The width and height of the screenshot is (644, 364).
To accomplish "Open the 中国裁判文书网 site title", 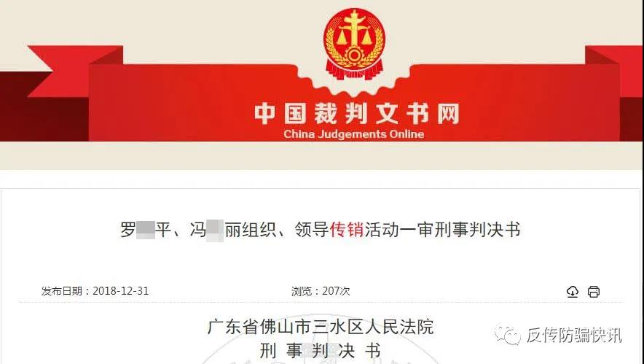I will click(x=356, y=114).
